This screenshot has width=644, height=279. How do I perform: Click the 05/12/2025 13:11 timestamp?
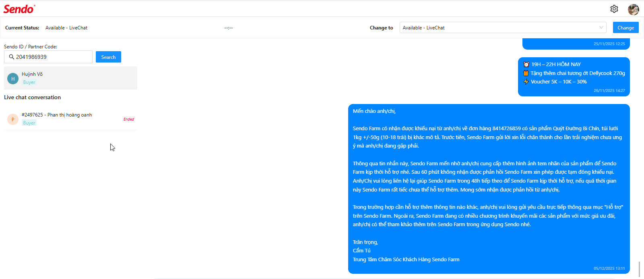(x=609, y=269)
